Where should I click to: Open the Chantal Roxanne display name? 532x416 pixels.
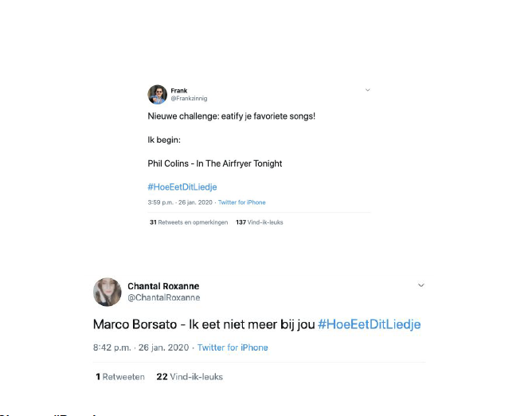click(x=163, y=286)
